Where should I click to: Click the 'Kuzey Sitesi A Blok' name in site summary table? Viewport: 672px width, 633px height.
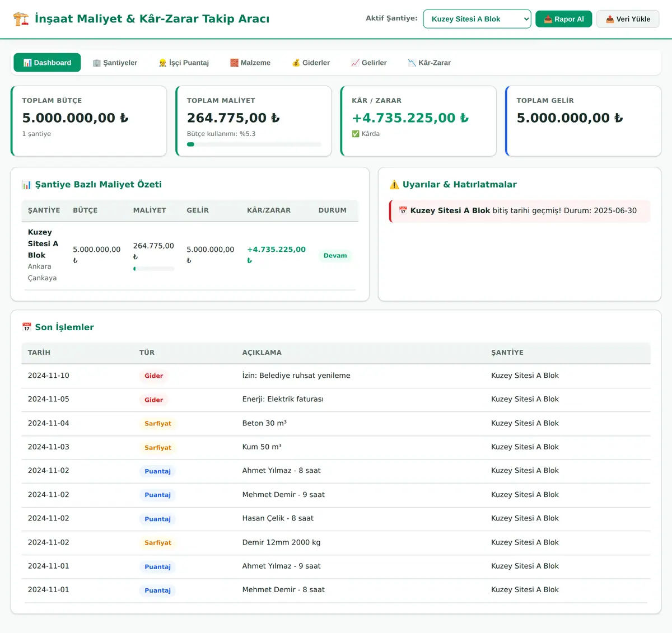tap(43, 243)
